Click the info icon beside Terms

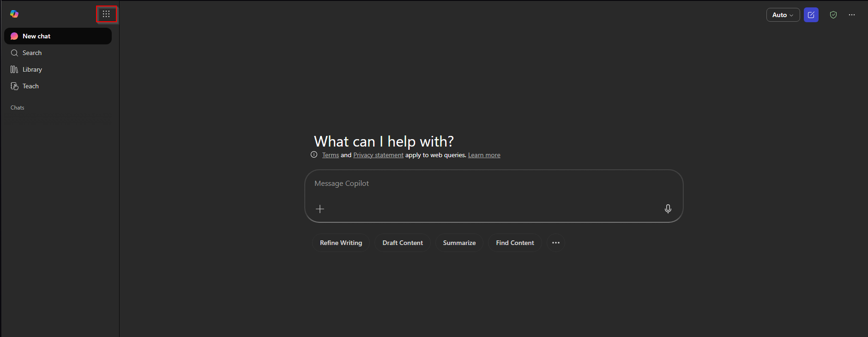pyautogui.click(x=314, y=155)
